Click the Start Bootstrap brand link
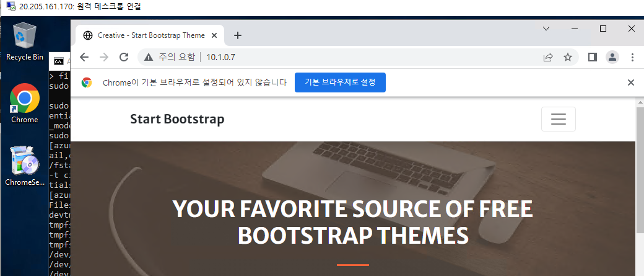The height and width of the screenshot is (276, 644). point(177,119)
